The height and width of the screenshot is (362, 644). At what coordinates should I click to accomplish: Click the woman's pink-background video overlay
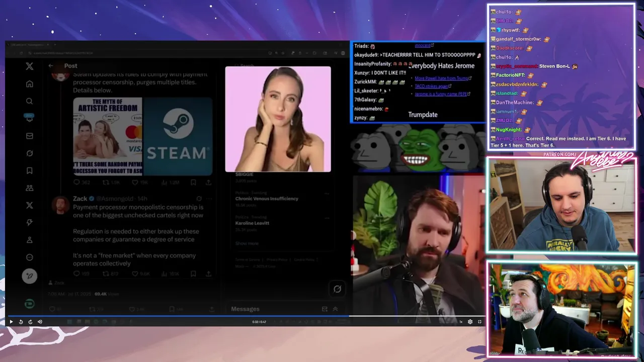tap(278, 119)
